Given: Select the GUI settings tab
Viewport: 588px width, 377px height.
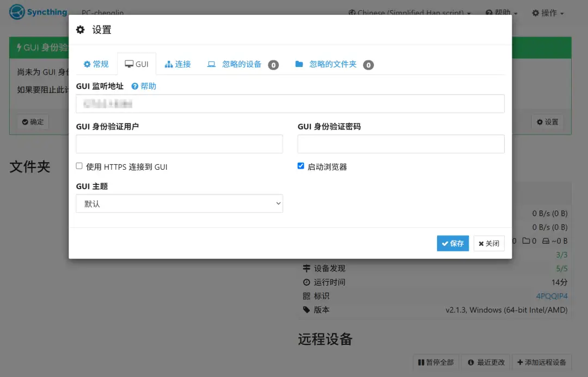Looking at the screenshot, I should click(137, 64).
